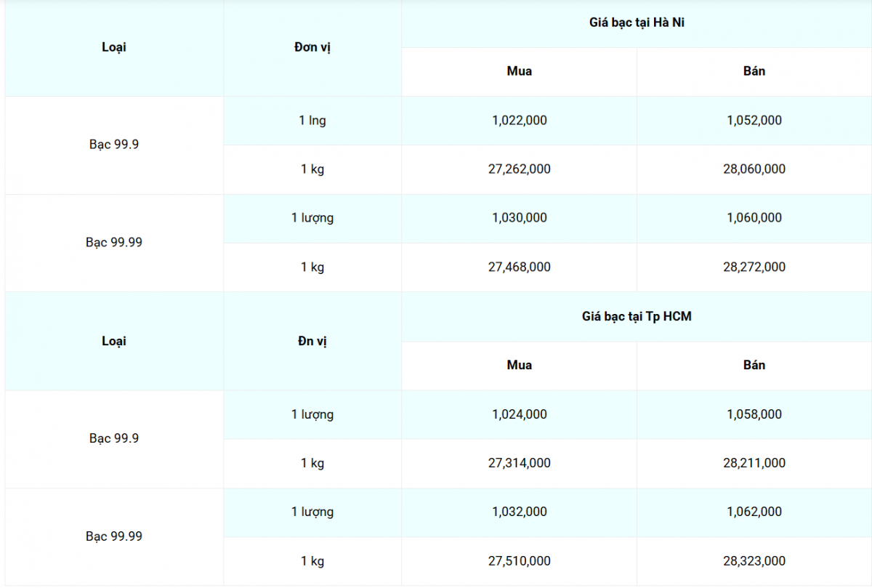Image resolution: width=872 pixels, height=588 pixels.
Task: Click the top 'Loại' header cell
Action: pyautogui.click(x=114, y=47)
